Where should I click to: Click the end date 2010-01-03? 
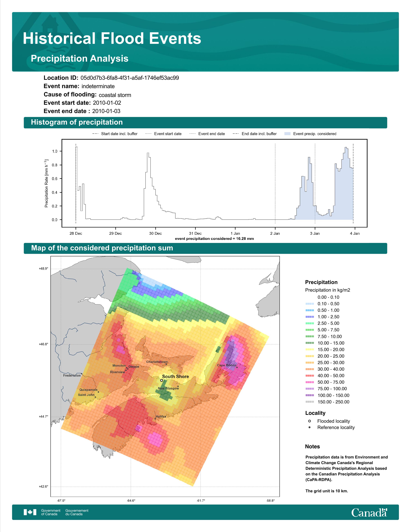pyautogui.click(x=106, y=111)
